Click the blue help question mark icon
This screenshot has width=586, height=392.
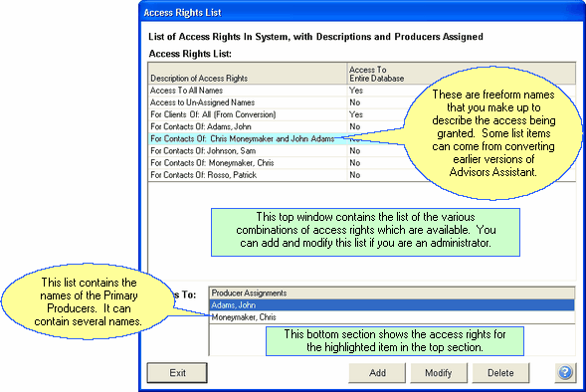(565, 372)
